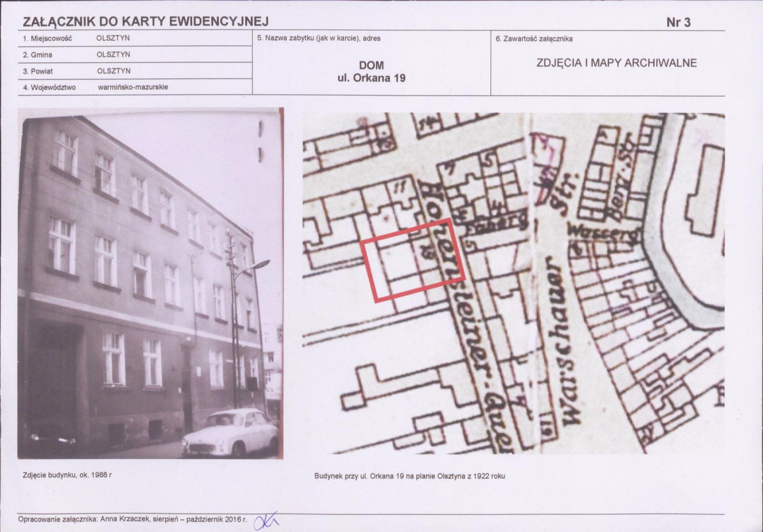
Task: Click the "6. Zawartość załącznika" field label
Action: pyautogui.click(x=534, y=39)
